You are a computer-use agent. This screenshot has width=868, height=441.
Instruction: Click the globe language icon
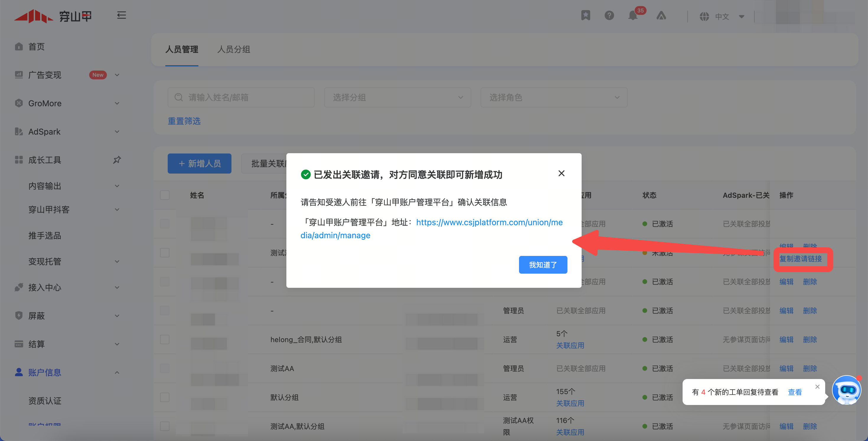pyautogui.click(x=704, y=17)
